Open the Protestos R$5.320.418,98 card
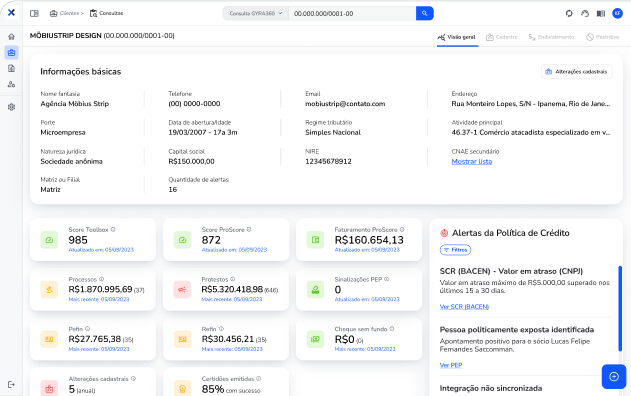631x396 pixels. [x=226, y=289]
